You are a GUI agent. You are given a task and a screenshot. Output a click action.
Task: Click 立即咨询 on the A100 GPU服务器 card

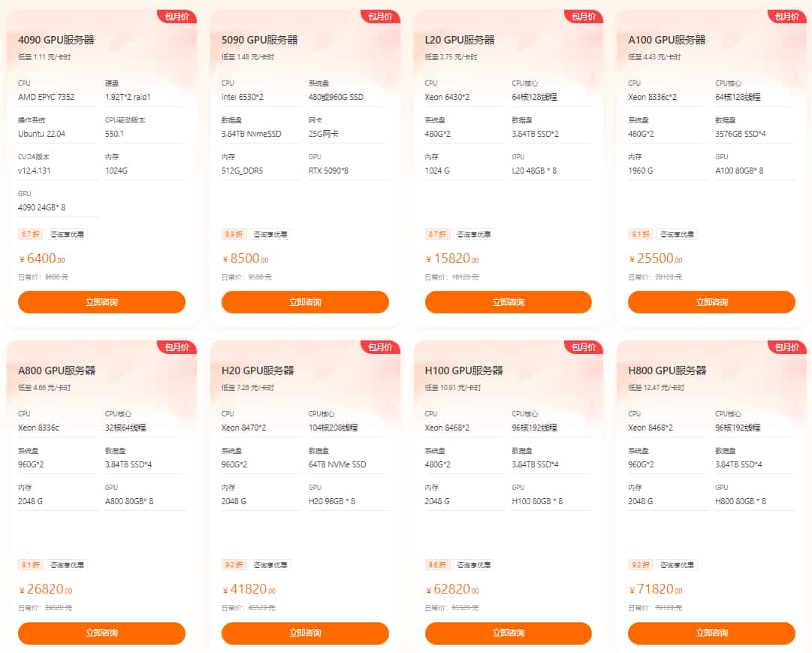pos(711,302)
